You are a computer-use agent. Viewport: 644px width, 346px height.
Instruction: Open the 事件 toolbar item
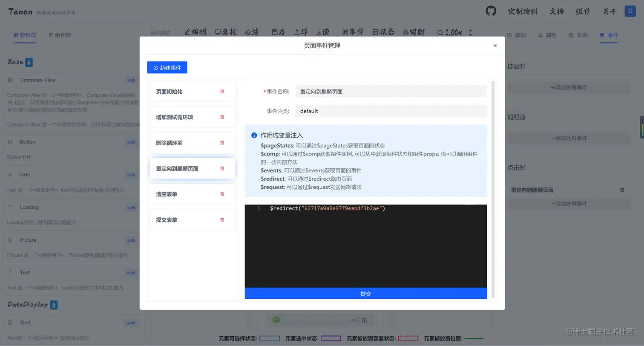pos(353,32)
